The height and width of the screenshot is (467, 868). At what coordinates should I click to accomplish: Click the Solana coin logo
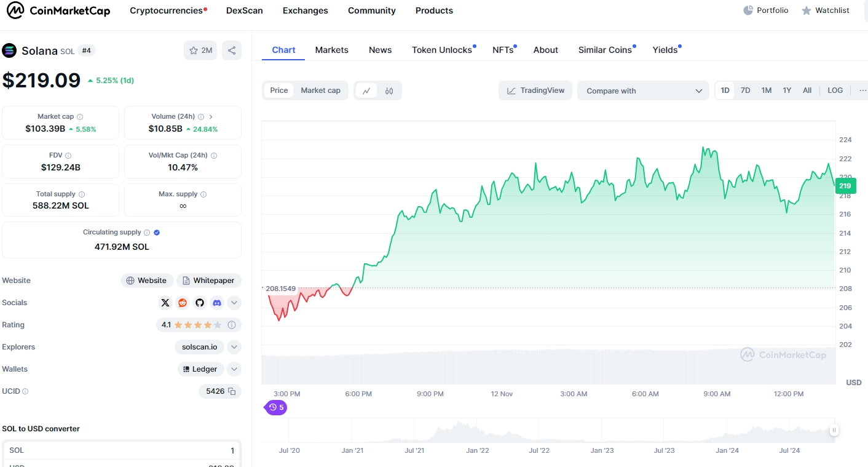[x=9, y=50]
